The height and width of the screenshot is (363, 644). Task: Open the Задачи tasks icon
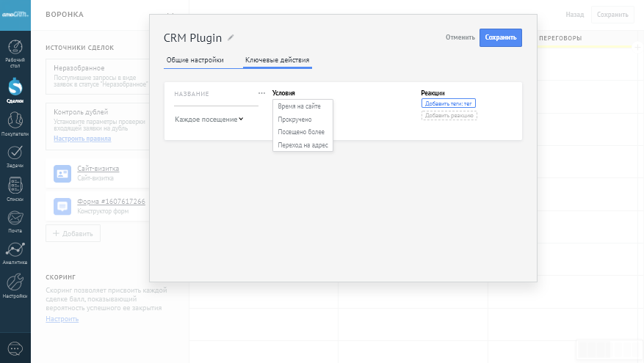15,154
